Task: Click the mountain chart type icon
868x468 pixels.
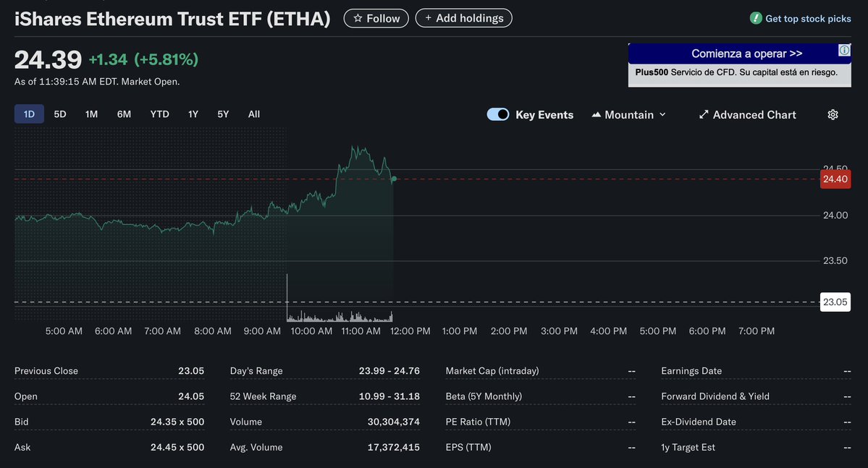Action: pyautogui.click(x=597, y=114)
